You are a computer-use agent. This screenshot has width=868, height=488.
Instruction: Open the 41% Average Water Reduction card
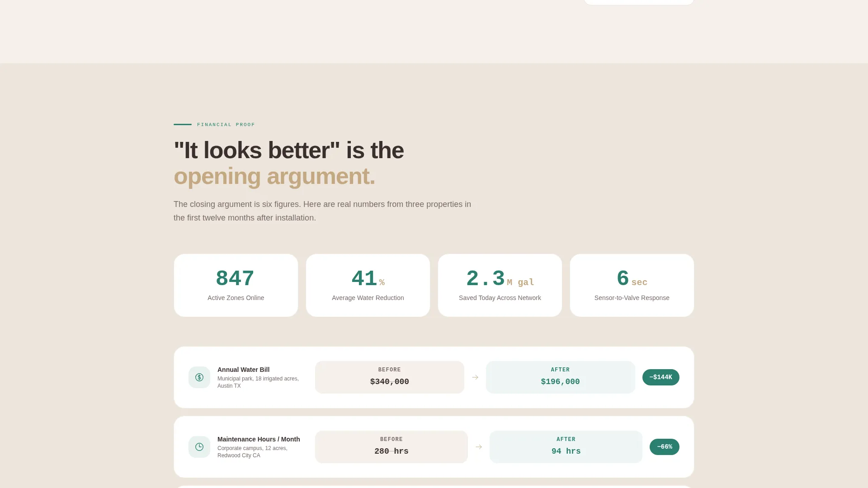[x=368, y=285]
